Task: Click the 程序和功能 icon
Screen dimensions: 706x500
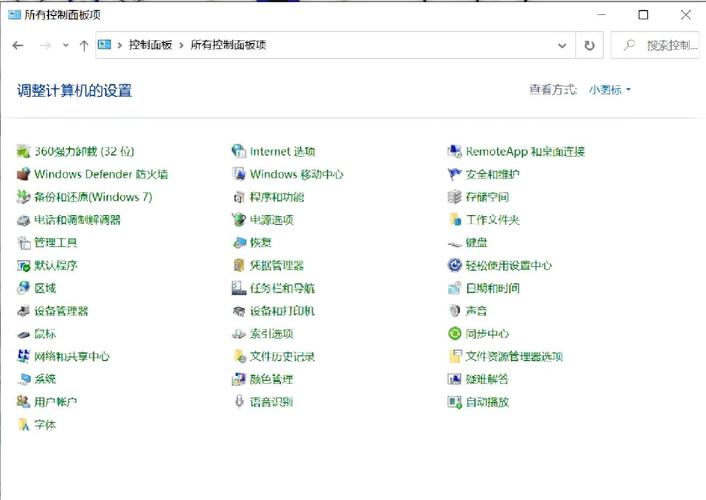Action: coord(239,197)
